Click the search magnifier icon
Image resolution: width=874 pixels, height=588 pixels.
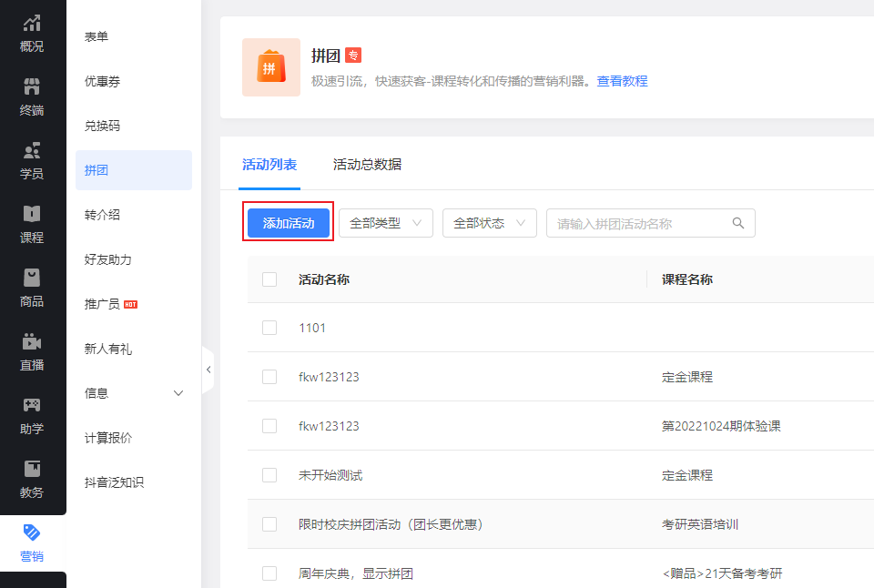tap(738, 223)
